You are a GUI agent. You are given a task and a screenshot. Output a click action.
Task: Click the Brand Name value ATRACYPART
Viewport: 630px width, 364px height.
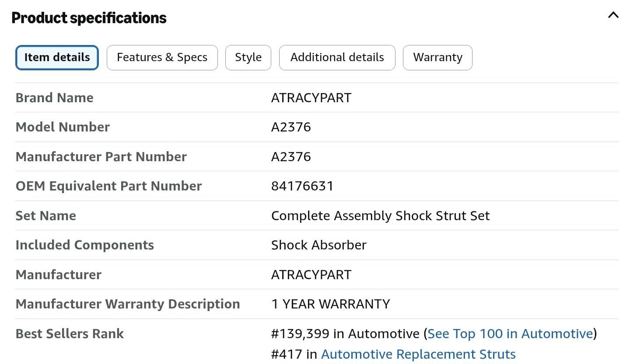pyautogui.click(x=311, y=98)
